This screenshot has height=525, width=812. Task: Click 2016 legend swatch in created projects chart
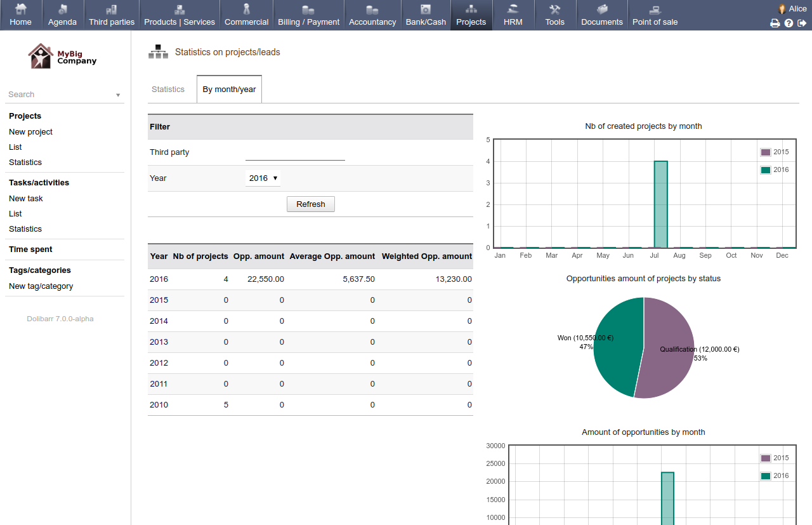tap(766, 170)
